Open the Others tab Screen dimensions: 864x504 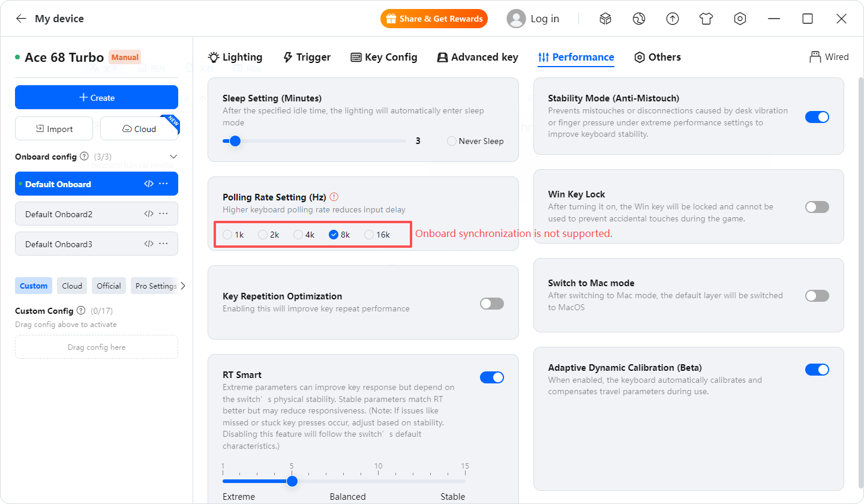click(x=658, y=57)
